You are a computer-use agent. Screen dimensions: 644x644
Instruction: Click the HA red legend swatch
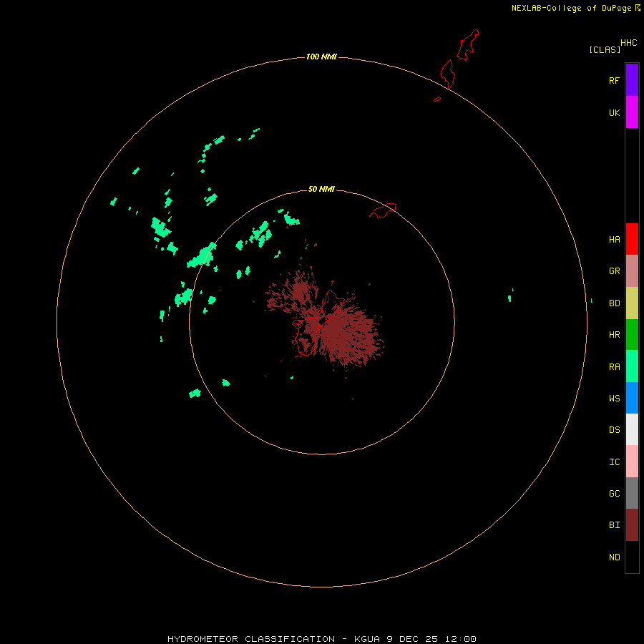pyautogui.click(x=632, y=239)
